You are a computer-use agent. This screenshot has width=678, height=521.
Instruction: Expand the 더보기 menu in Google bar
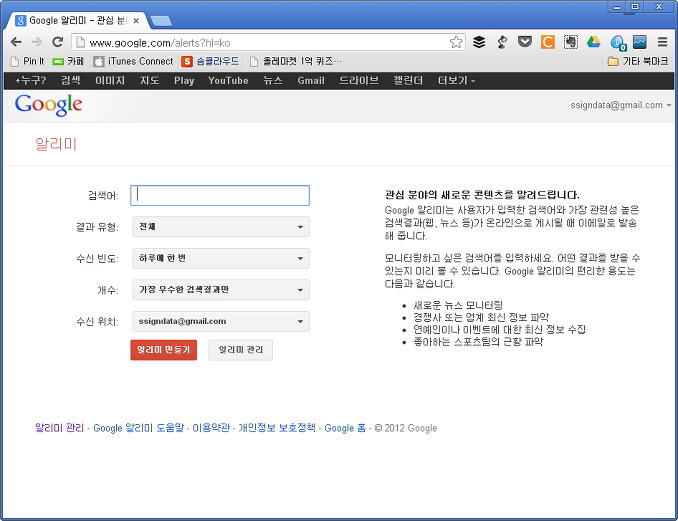click(456, 81)
